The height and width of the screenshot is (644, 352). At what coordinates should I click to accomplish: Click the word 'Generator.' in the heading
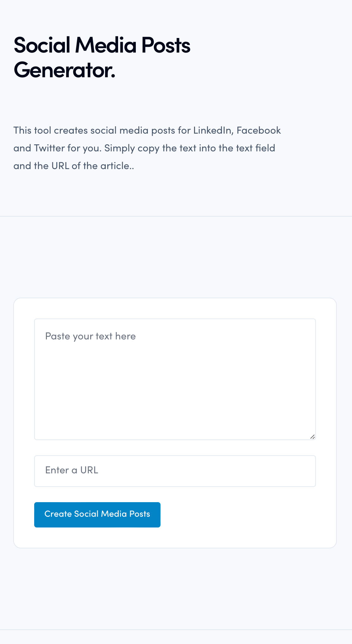65,70
